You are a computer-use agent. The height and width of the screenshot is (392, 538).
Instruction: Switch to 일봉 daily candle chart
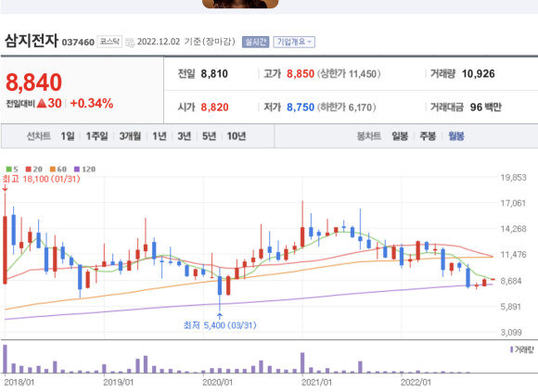400,136
